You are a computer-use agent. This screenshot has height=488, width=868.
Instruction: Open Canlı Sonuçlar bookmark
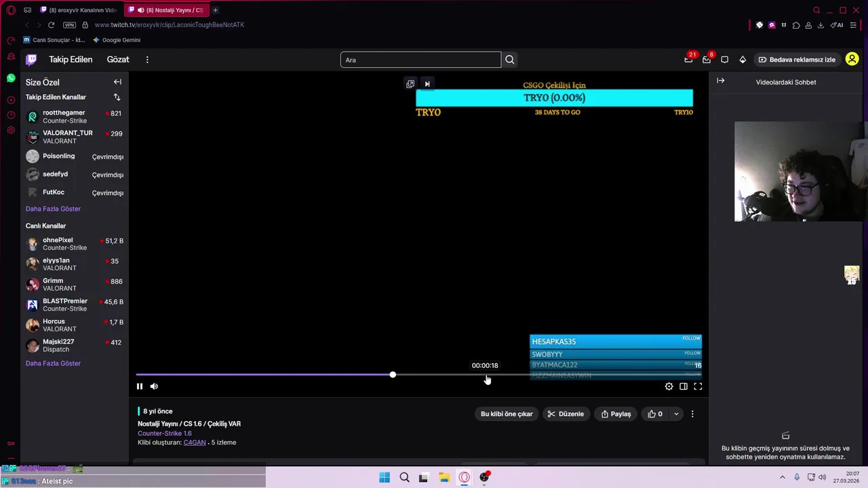(54, 40)
